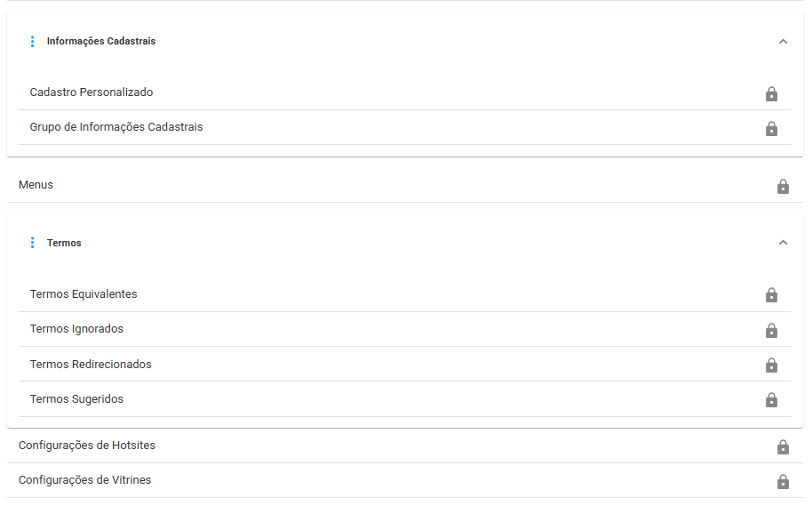Click the lock icon for Cadastro Personalizado

coord(771,94)
